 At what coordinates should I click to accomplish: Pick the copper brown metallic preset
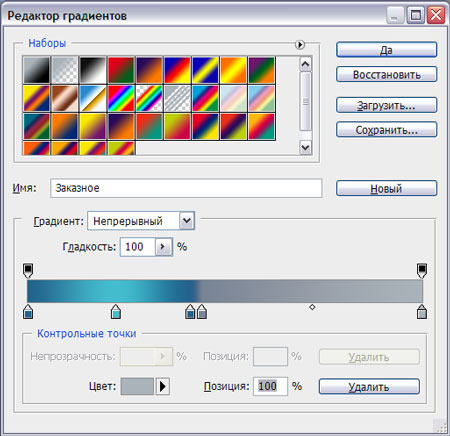pos(65,98)
